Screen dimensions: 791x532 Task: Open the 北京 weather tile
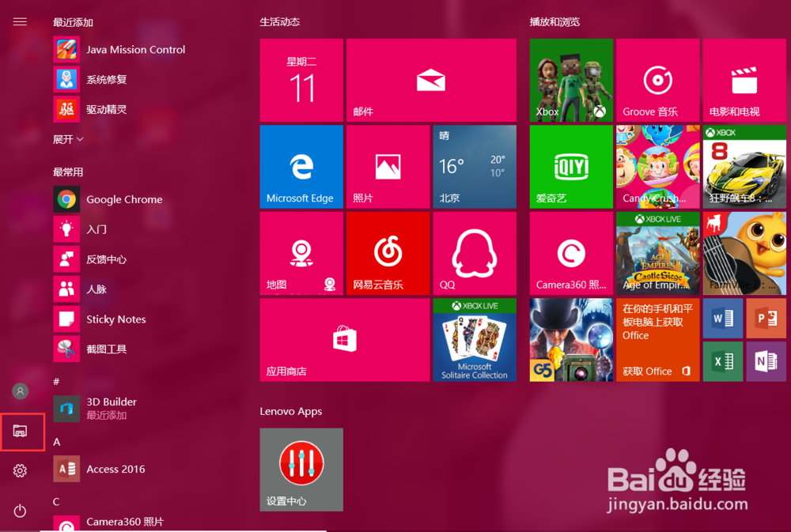[x=475, y=167]
